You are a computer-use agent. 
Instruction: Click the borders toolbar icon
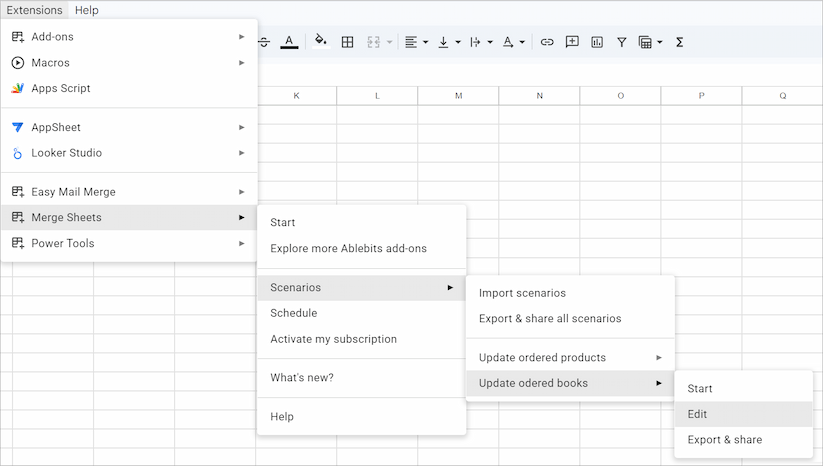pyautogui.click(x=347, y=42)
